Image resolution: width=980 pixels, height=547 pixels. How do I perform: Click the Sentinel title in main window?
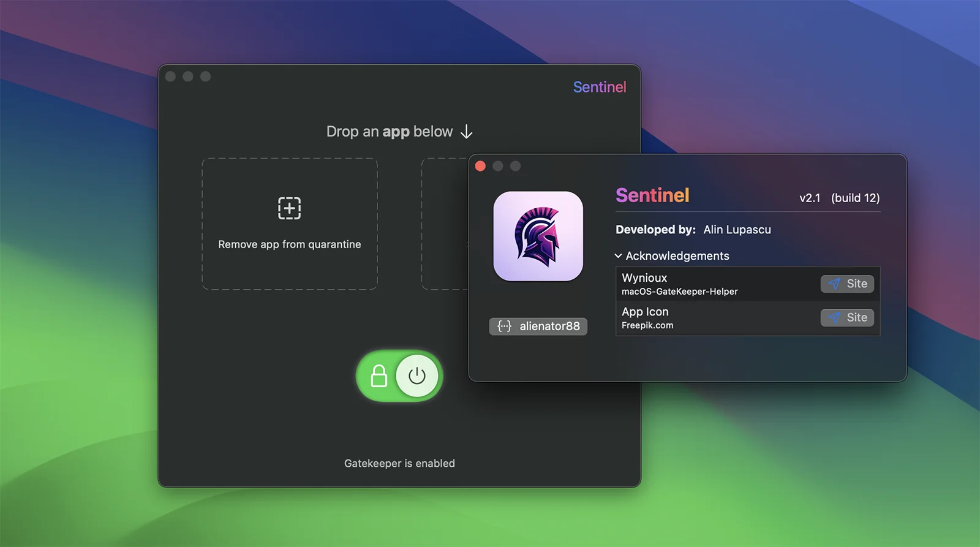pyautogui.click(x=600, y=87)
